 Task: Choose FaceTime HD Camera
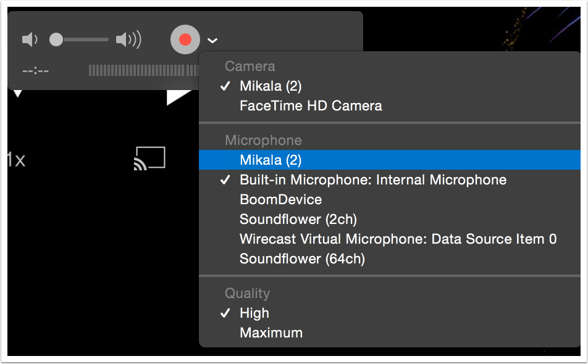point(311,105)
